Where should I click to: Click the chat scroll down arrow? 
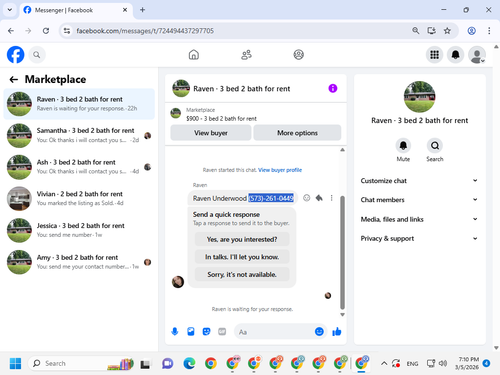(x=342, y=315)
